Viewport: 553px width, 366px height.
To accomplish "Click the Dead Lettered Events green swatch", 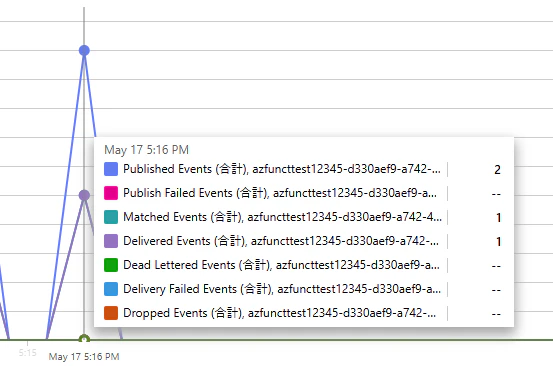I will click(x=111, y=265).
